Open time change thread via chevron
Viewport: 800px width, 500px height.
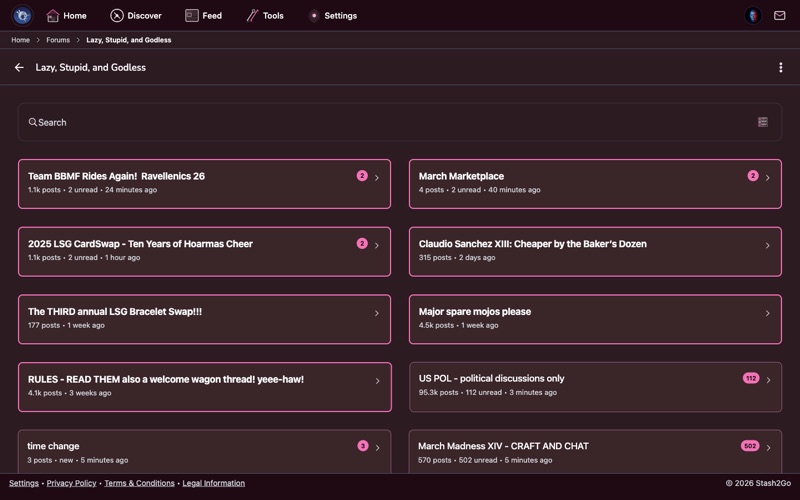[x=378, y=448]
